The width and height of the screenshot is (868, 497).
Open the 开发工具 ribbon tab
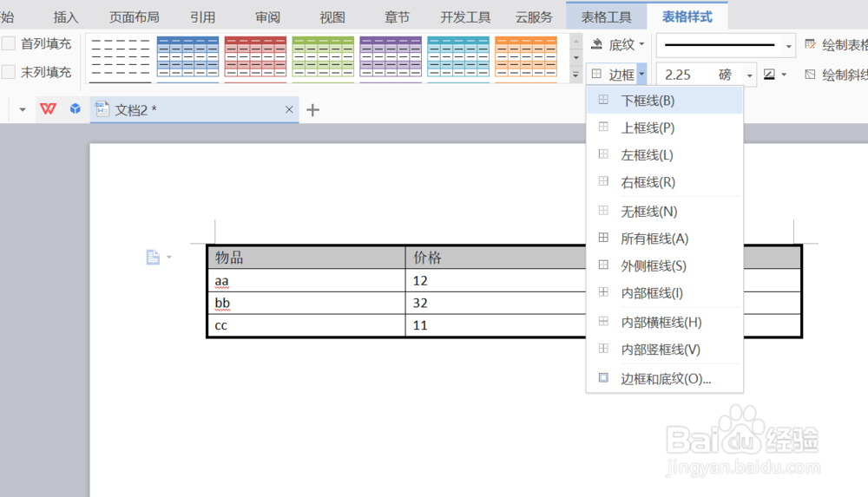pyautogui.click(x=465, y=17)
